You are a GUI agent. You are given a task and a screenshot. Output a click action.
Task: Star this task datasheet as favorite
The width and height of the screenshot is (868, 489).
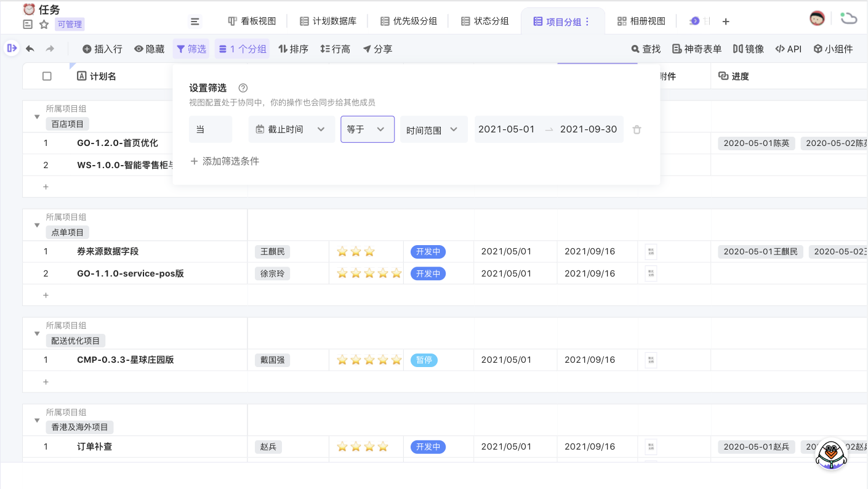[44, 25]
